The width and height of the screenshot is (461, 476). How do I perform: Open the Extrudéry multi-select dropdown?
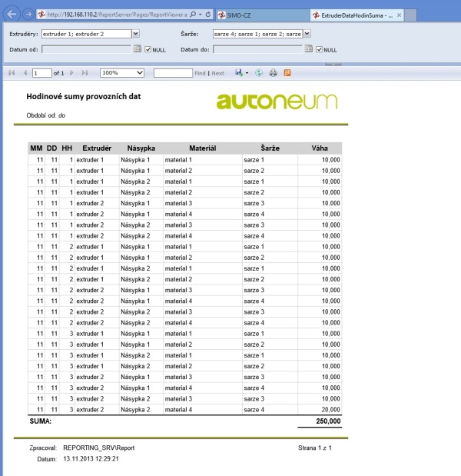(136, 34)
